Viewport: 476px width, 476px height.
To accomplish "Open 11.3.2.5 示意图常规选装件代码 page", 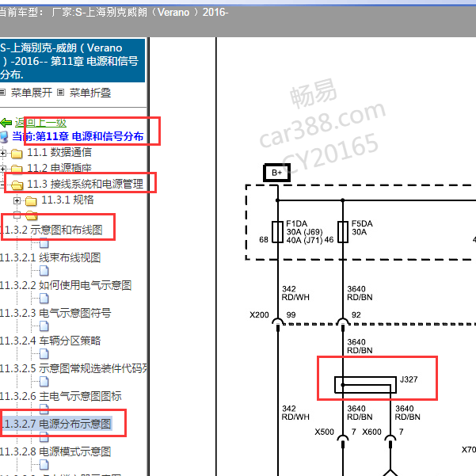I will tap(74, 368).
